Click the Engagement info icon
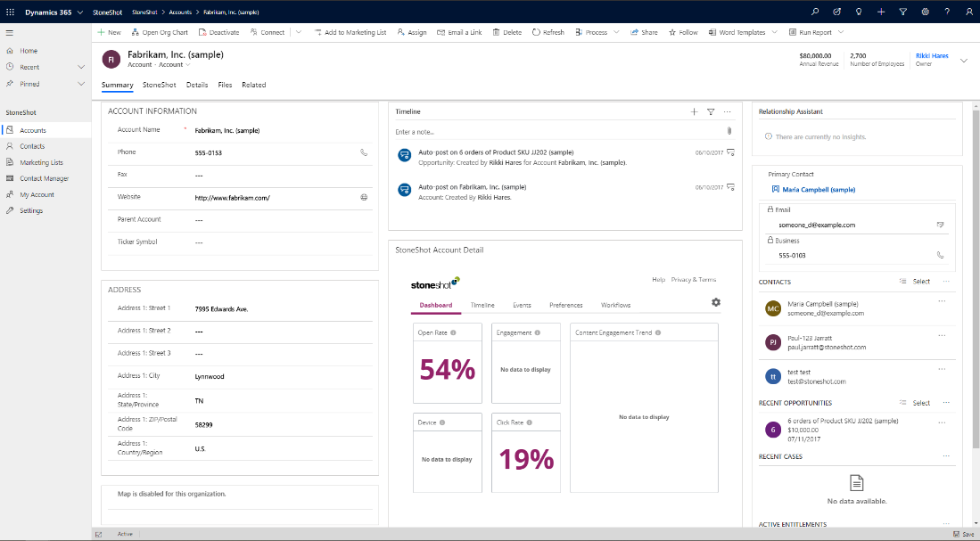This screenshot has height=541, width=980. click(x=538, y=333)
